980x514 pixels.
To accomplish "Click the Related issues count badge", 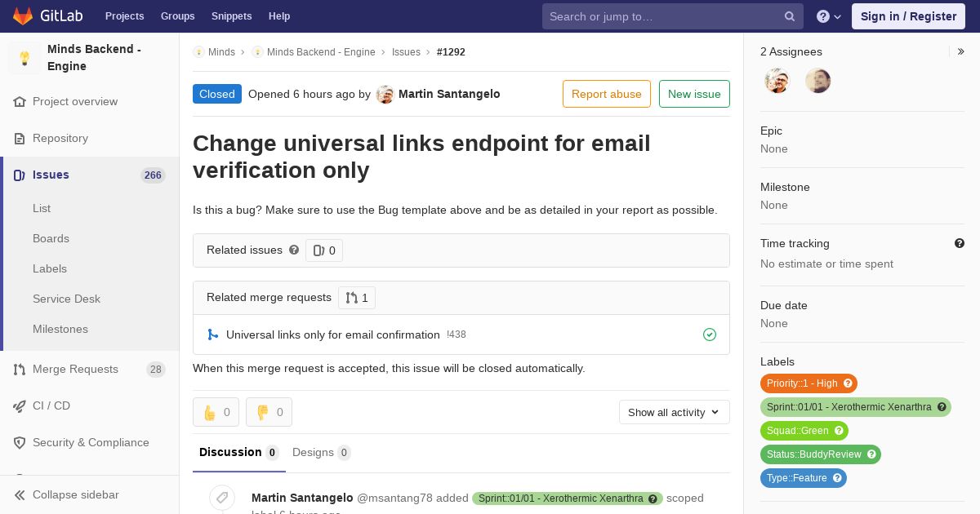I will 324,250.
